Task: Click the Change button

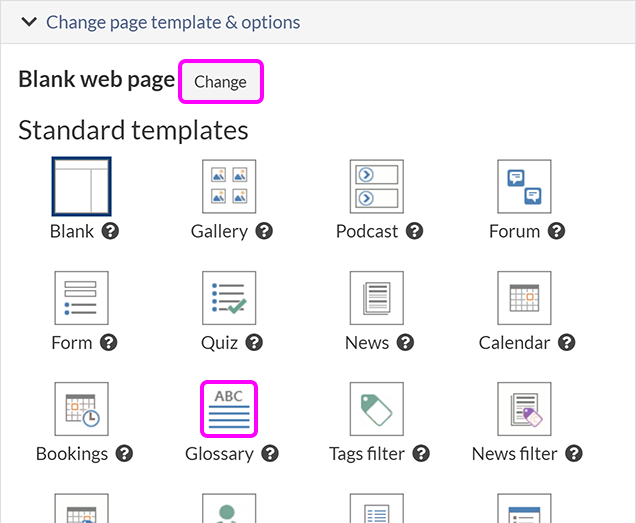Action: 220,82
